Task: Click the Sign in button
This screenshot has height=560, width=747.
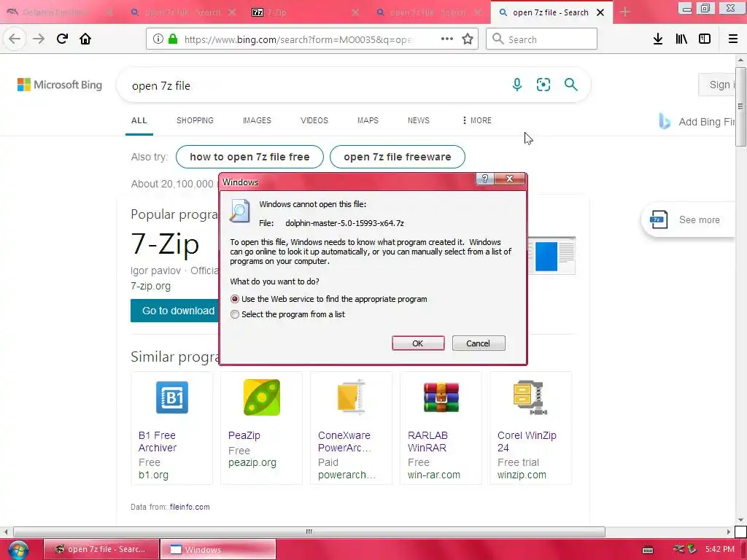Action: (x=717, y=85)
